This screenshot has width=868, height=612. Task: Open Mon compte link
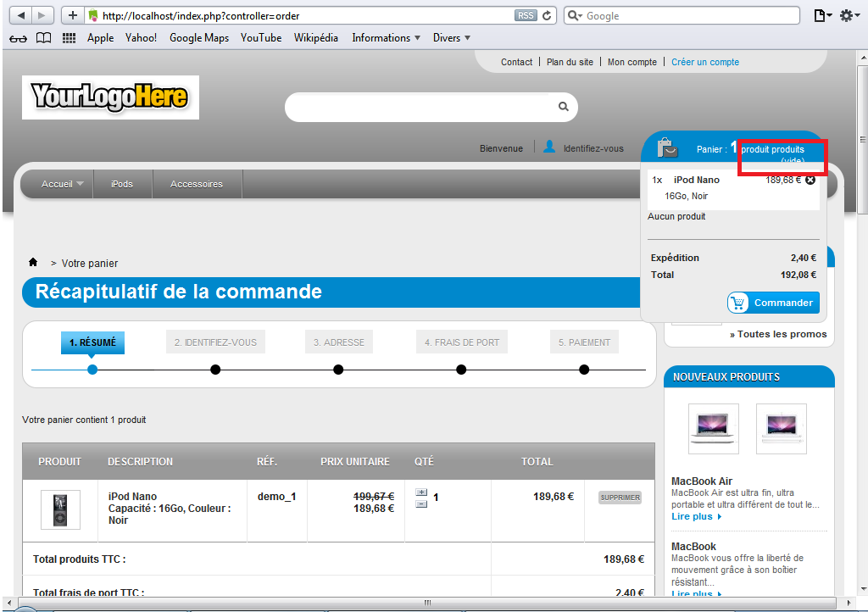632,62
